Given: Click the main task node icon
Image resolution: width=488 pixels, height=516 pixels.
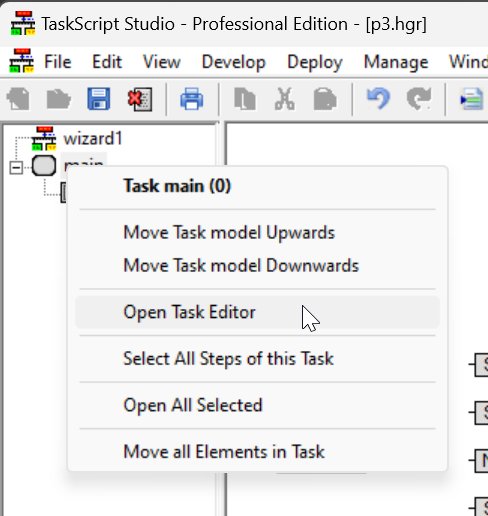Looking at the screenshot, I should 44,166.
